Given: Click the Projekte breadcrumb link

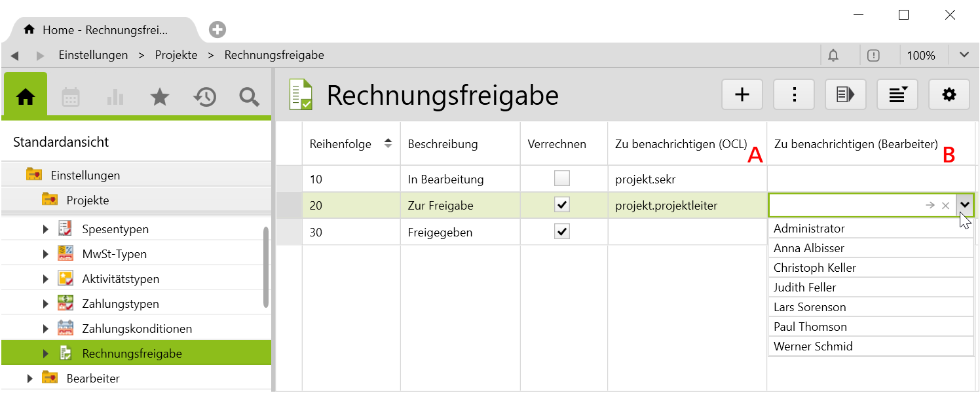Looking at the screenshot, I should point(176,55).
